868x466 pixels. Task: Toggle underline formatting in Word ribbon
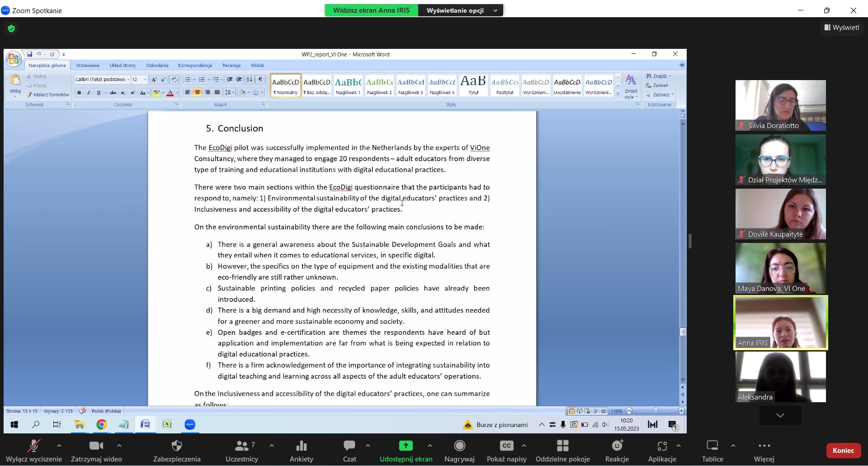pos(99,93)
